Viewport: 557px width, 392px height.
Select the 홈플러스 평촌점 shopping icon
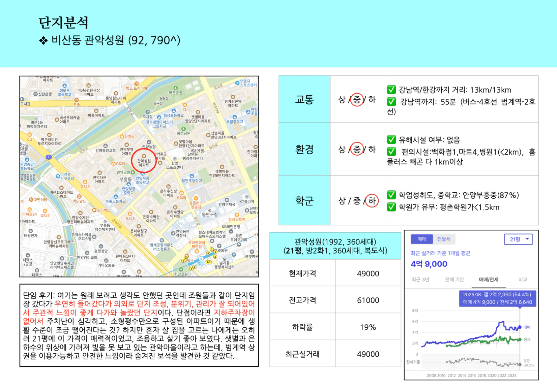click(x=196, y=199)
